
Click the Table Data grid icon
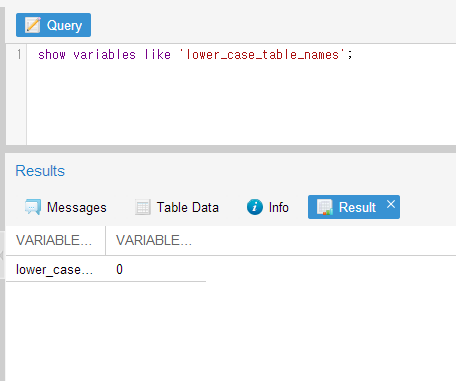click(143, 207)
